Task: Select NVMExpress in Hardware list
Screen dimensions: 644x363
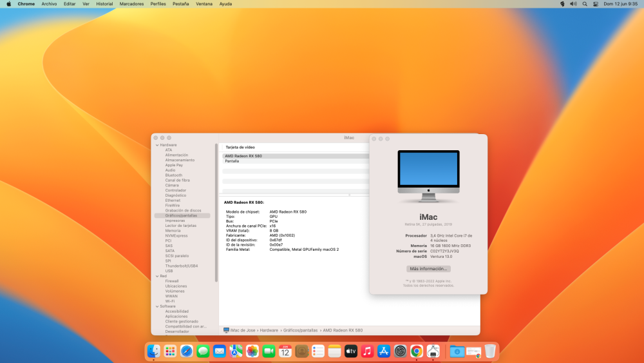Action: coord(176,235)
